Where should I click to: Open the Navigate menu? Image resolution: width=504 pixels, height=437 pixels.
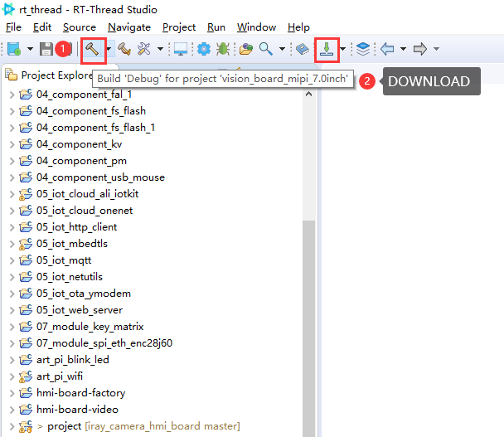(x=129, y=27)
